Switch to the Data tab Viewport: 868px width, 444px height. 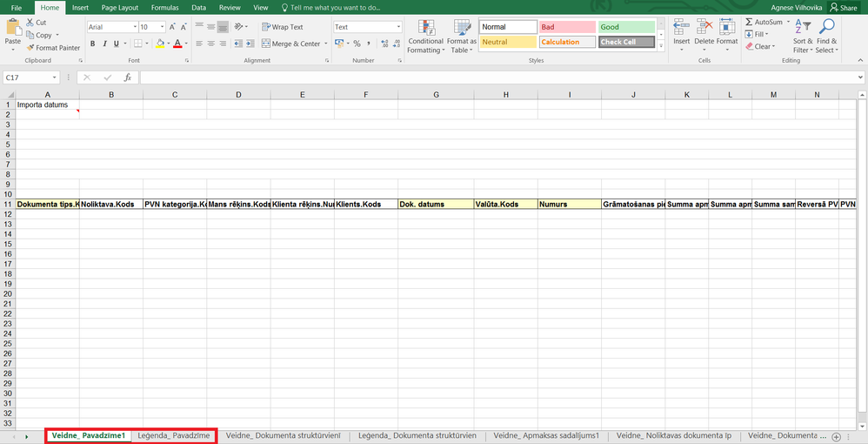(198, 8)
